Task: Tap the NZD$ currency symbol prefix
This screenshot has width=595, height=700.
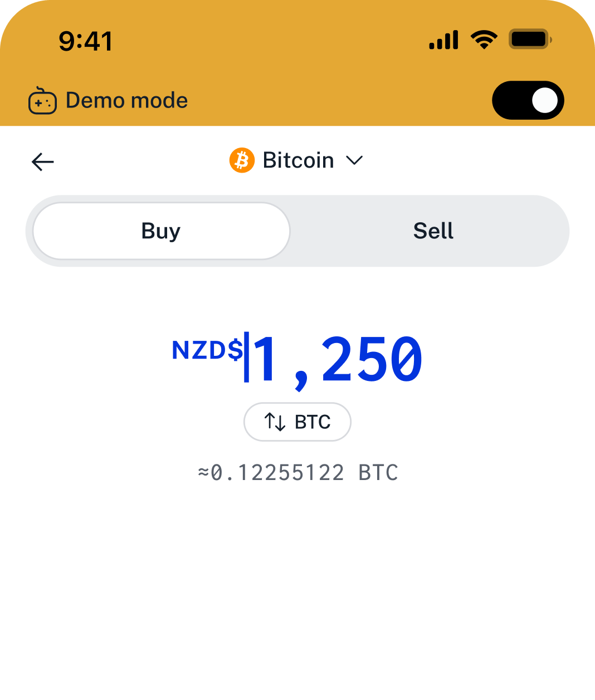Action: coord(207,350)
